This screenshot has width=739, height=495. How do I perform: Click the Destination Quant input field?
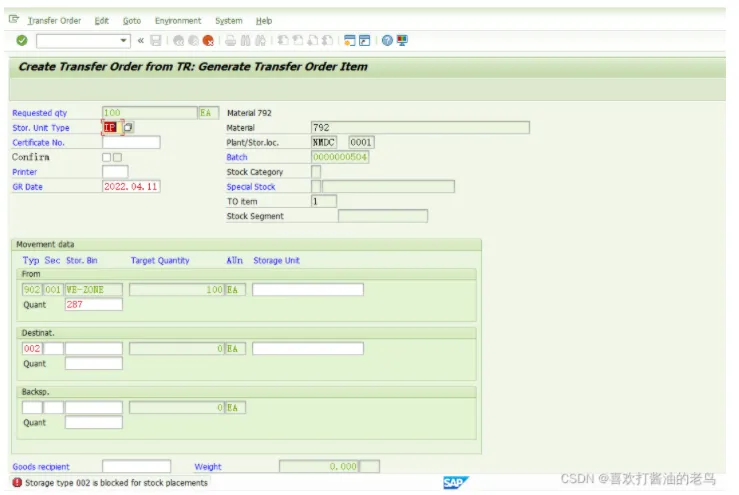[94, 363]
